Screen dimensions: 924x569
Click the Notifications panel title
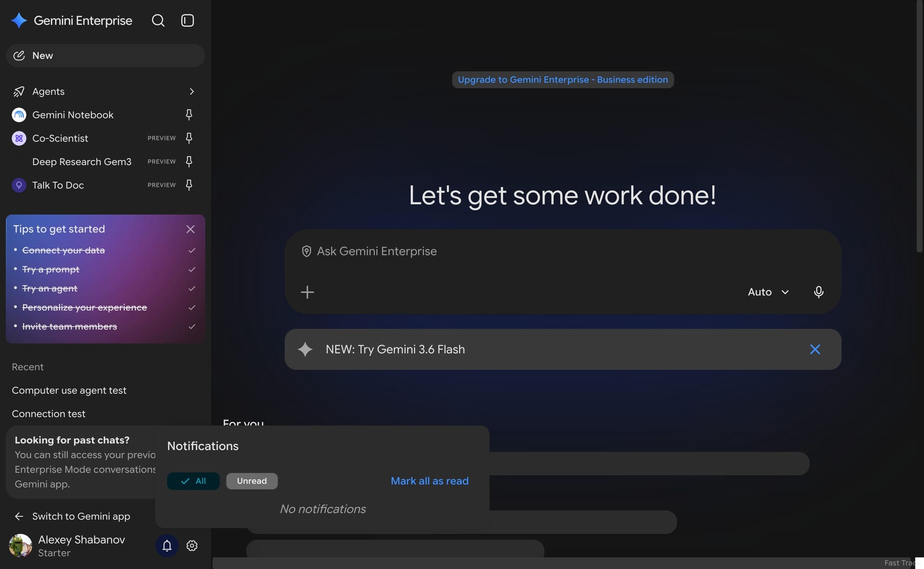pos(203,446)
